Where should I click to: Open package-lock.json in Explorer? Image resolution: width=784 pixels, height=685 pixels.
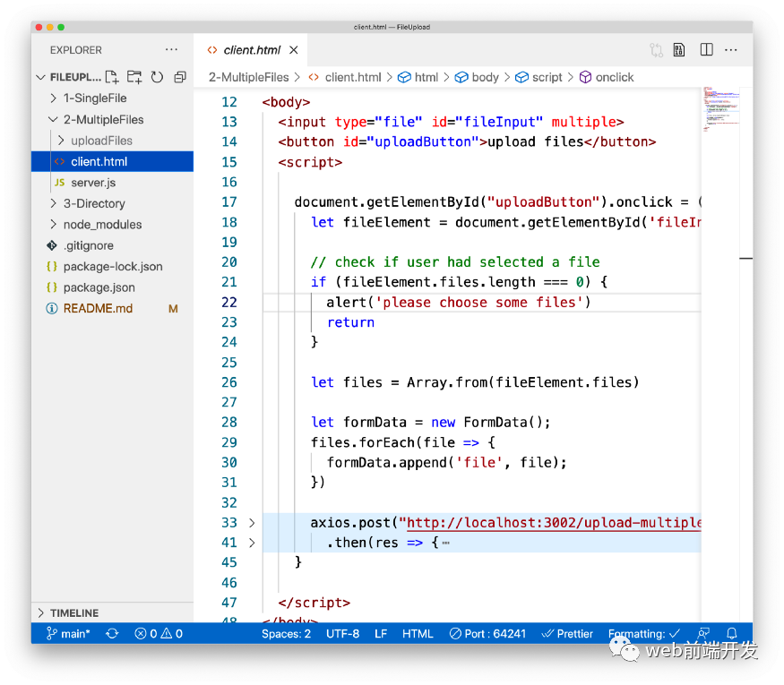coord(112,266)
